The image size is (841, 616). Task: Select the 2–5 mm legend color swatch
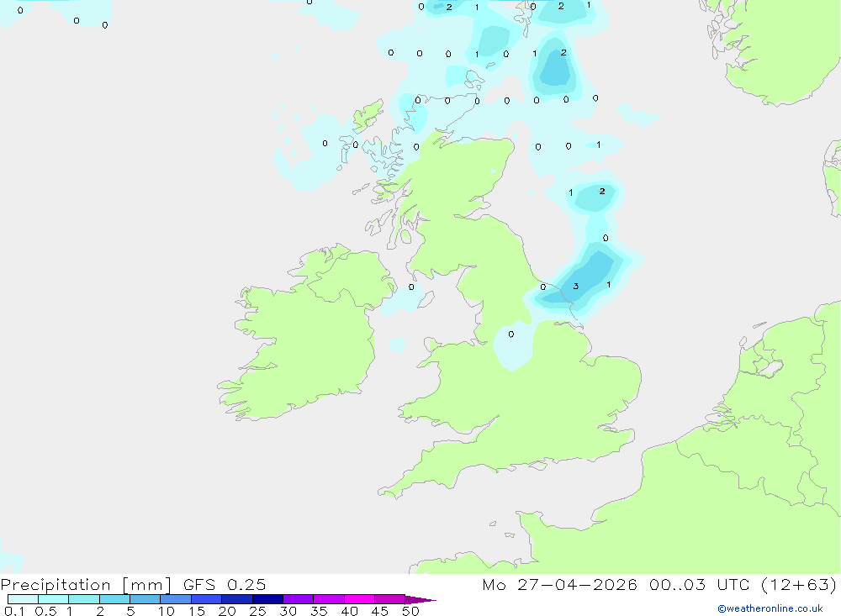click(114, 599)
